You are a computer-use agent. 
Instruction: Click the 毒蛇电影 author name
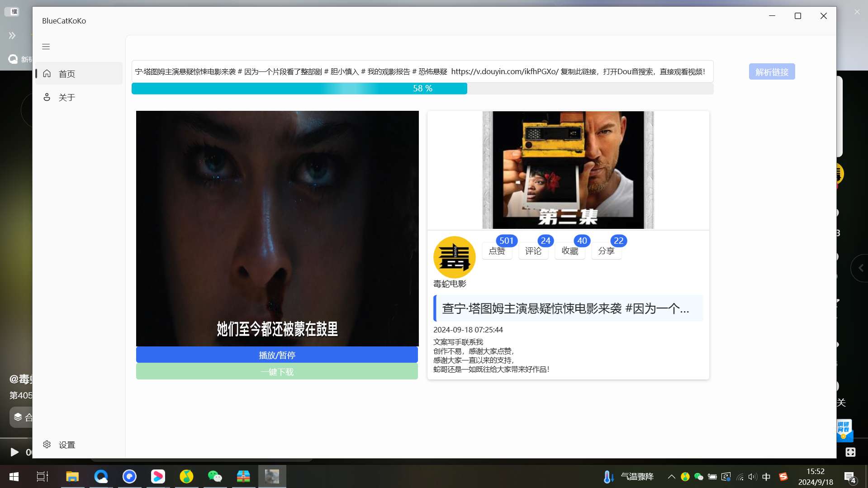pyautogui.click(x=450, y=284)
